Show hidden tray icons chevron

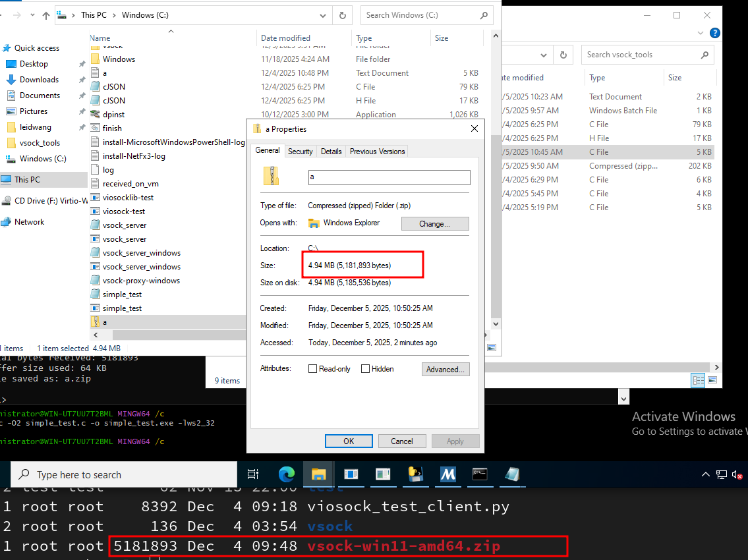click(706, 474)
